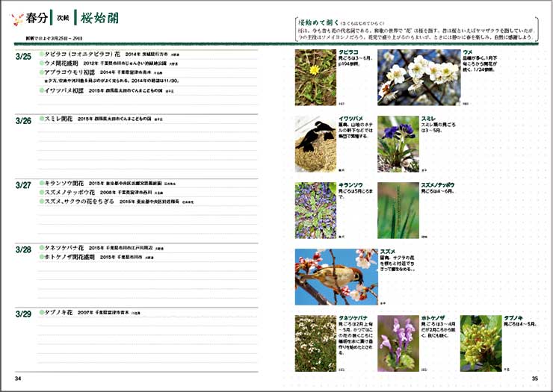
Task: Click the green bullet beside ウメ開花盛期
Action: 42,63
